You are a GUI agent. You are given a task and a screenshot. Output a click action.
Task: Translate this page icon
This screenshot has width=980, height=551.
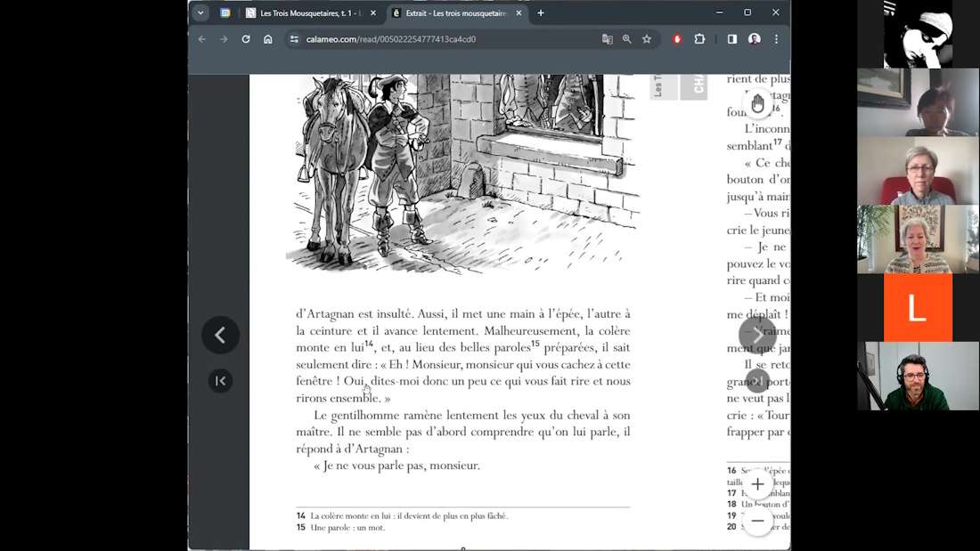(x=607, y=39)
